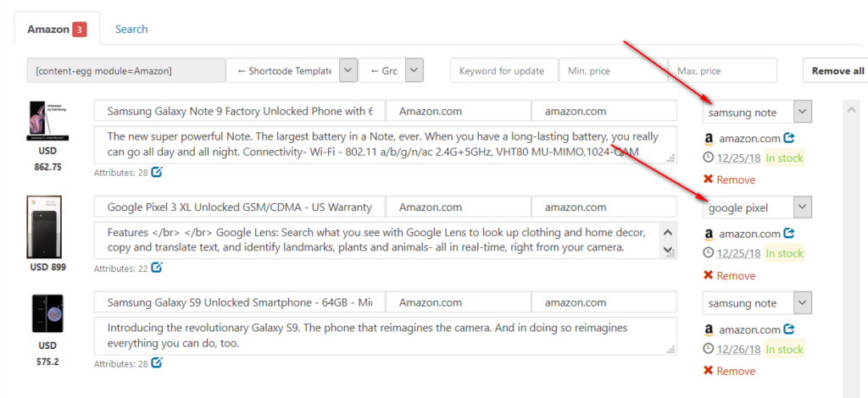Edit the Google Pixel 3 XL title field
Image resolution: width=868 pixels, height=398 pixels.
[240, 207]
